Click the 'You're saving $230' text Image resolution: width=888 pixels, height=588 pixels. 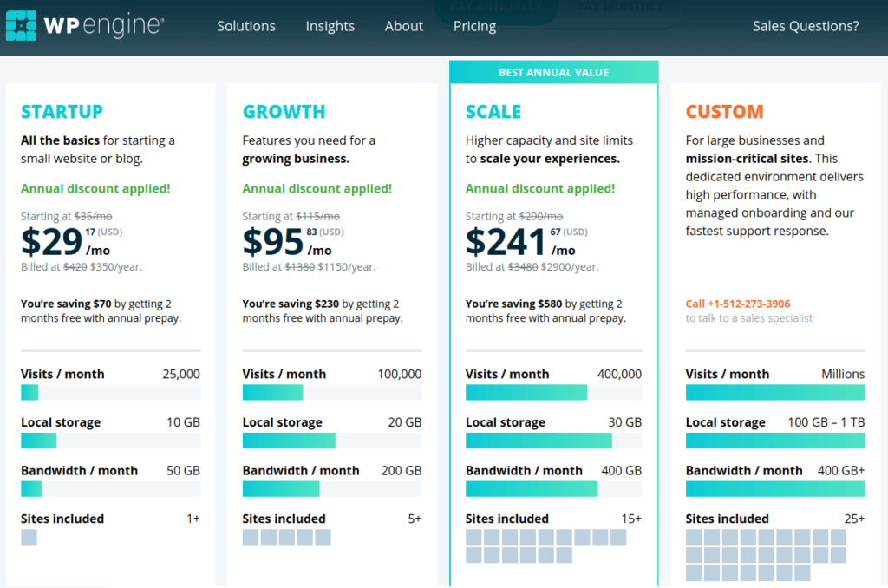(291, 304)
